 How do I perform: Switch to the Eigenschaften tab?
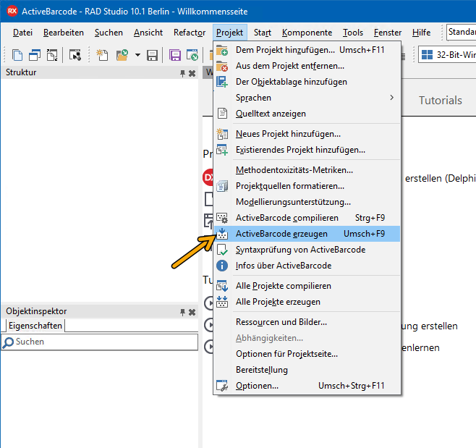coord(35,326)
